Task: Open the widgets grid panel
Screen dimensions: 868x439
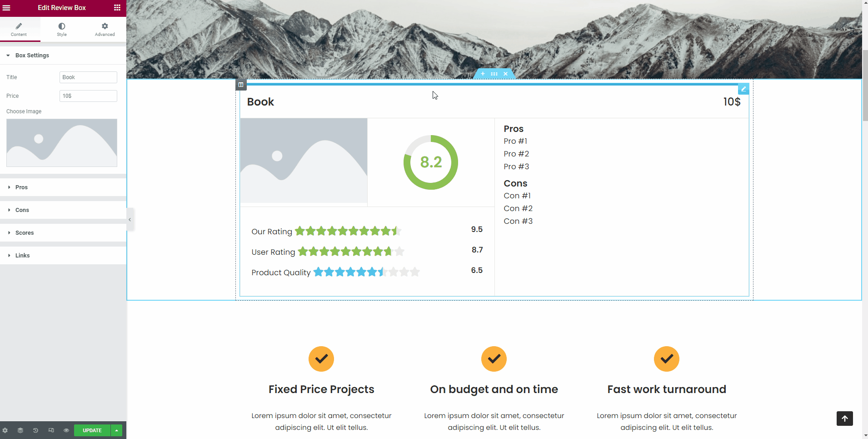Action: tap(117, 8)
